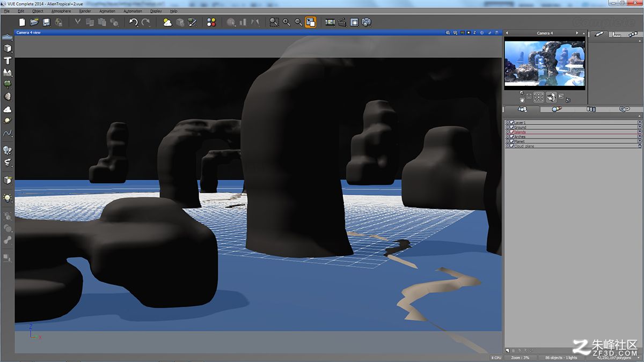644x362 pixels.
Task: Switch to previous camera with left arrow
Action: [x=507, y=33]
